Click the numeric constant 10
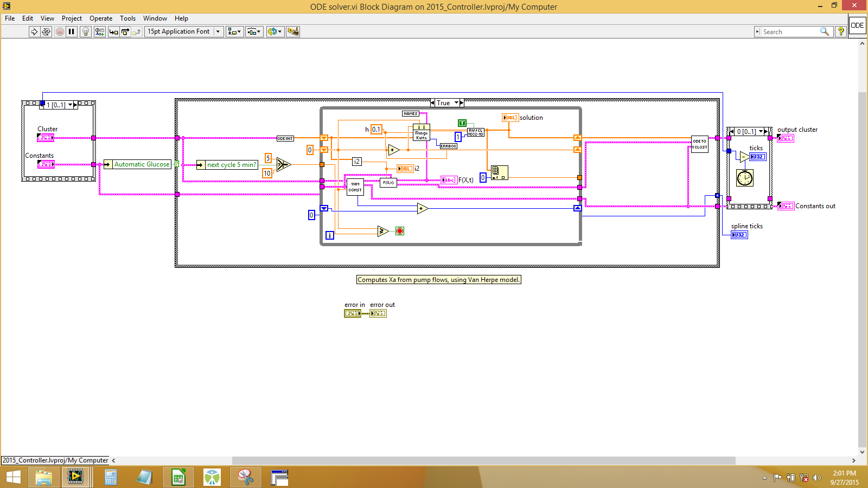The width and height of the screenshot is (868, 488). [x=267, y=173]
